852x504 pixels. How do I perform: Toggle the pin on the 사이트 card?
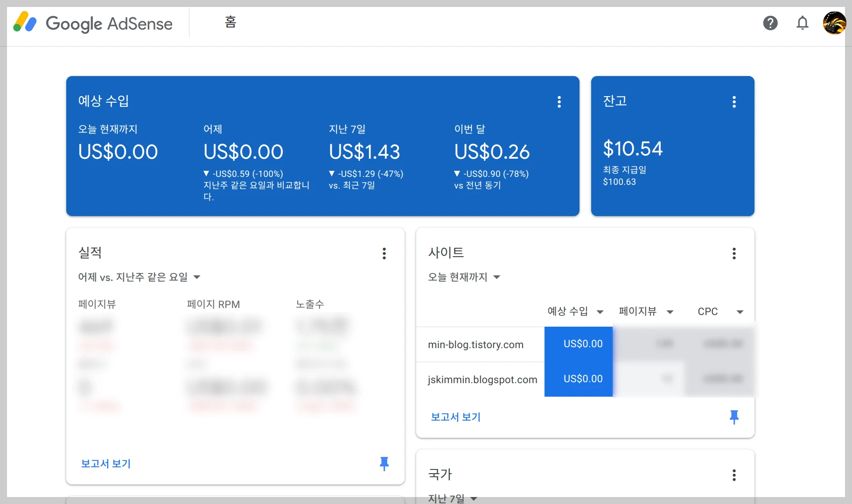coord(734,417)
